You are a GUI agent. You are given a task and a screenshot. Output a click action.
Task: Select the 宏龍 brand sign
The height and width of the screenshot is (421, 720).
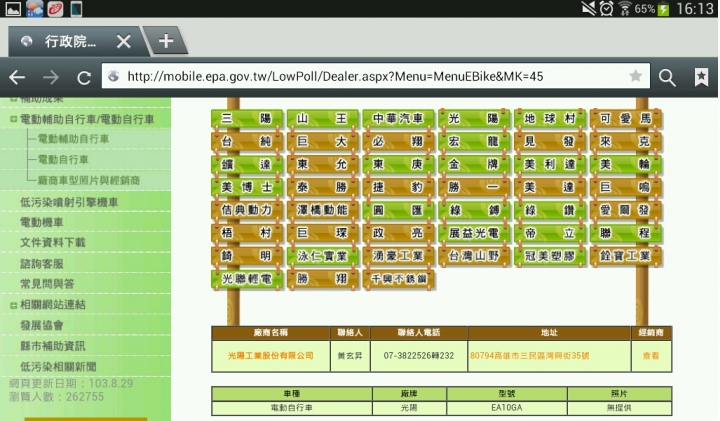[x=474, y=141]
